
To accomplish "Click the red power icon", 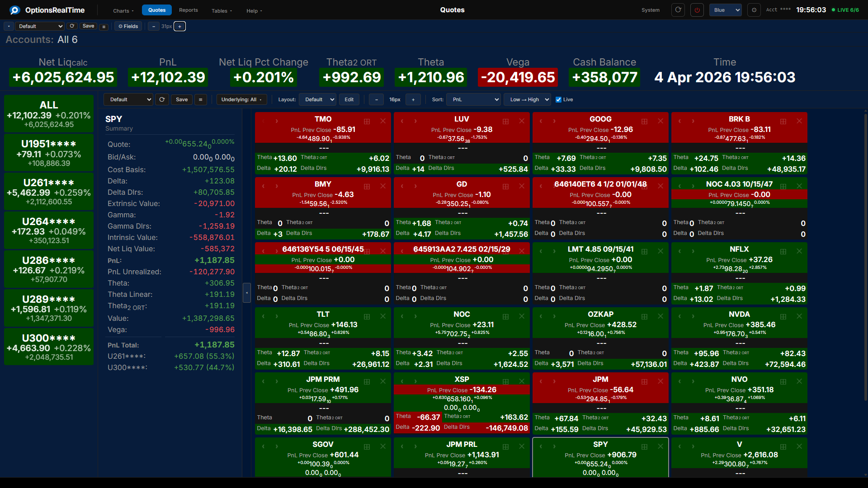I will pyautogui.click(x=697, y=10).
